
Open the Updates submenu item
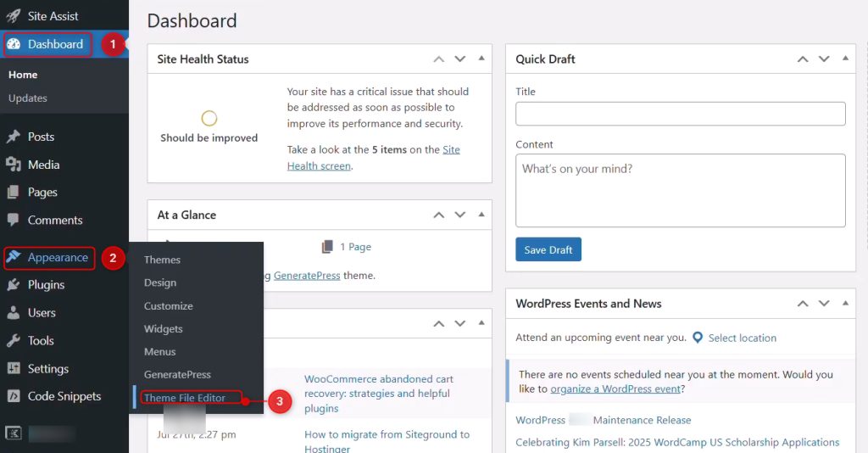(28, 98)
